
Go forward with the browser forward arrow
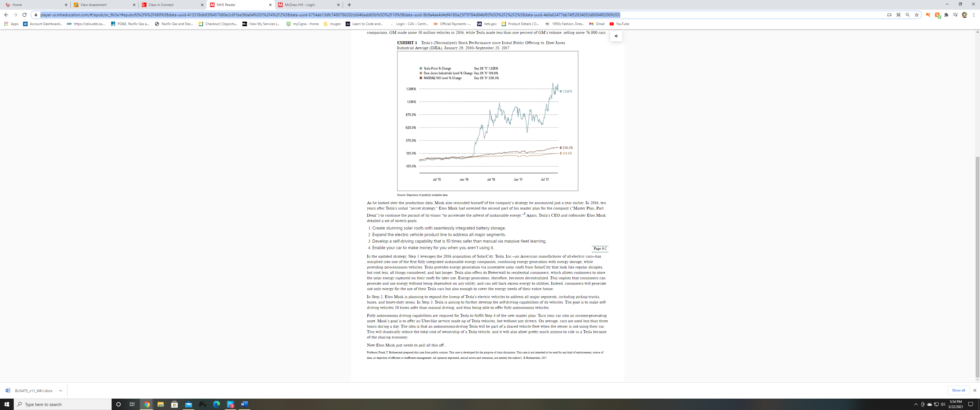pos(15,15)
